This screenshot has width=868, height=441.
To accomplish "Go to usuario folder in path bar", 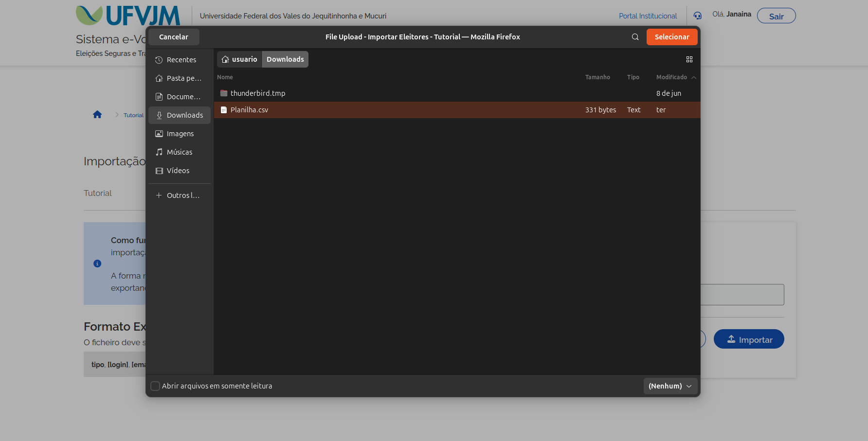I will pyautogui.click(x=239, y=59).
